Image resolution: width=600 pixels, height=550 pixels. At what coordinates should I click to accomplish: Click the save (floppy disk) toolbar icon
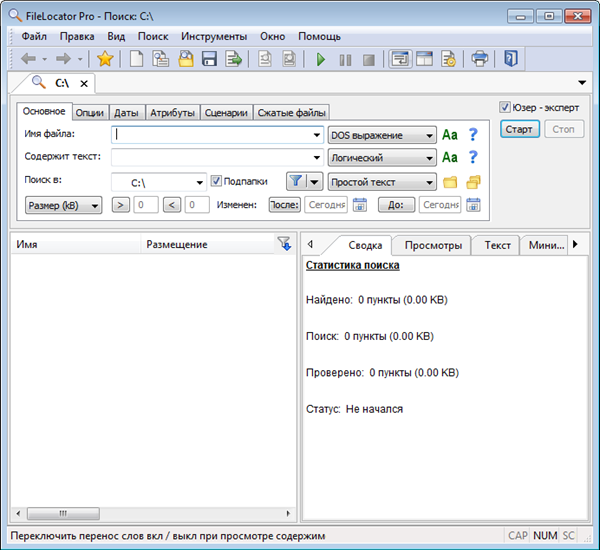click(x=210, y=59)
